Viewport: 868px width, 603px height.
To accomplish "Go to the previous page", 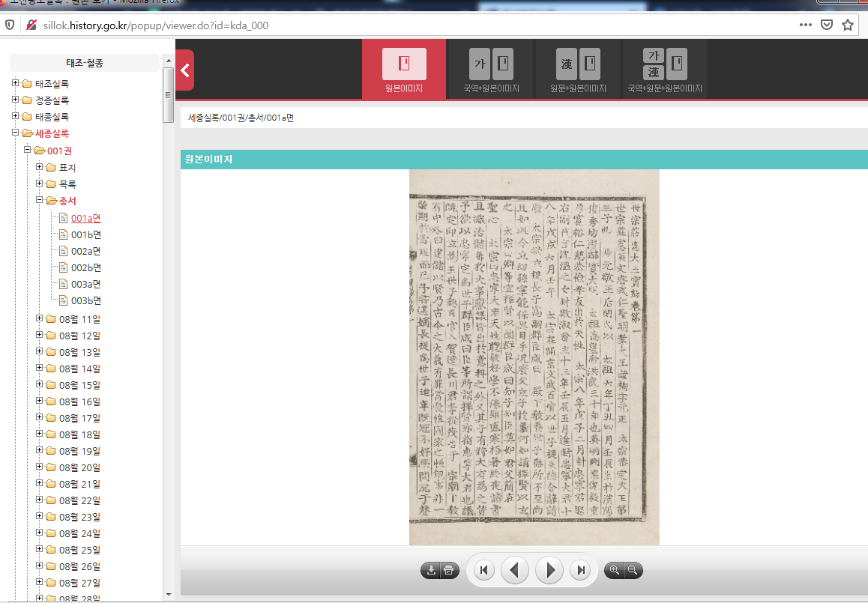I will 514,571.
